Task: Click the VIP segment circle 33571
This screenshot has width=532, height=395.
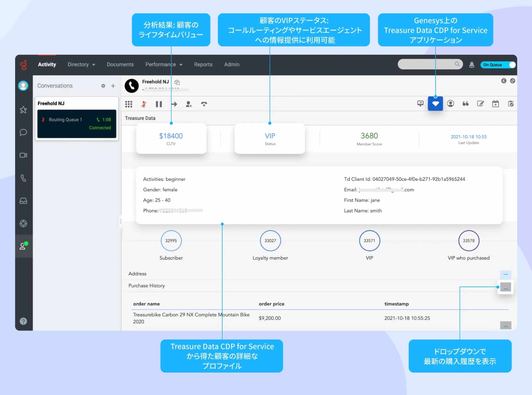Action: pos(369,241)
